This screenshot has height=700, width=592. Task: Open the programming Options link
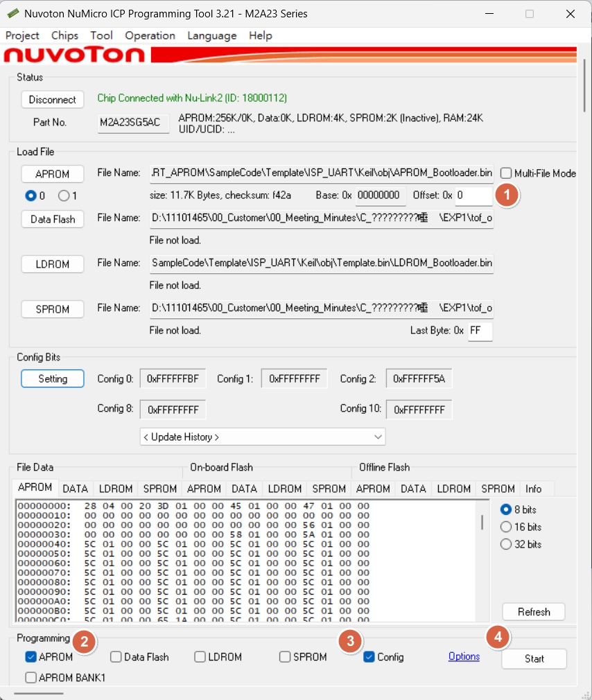coord(464,656)
